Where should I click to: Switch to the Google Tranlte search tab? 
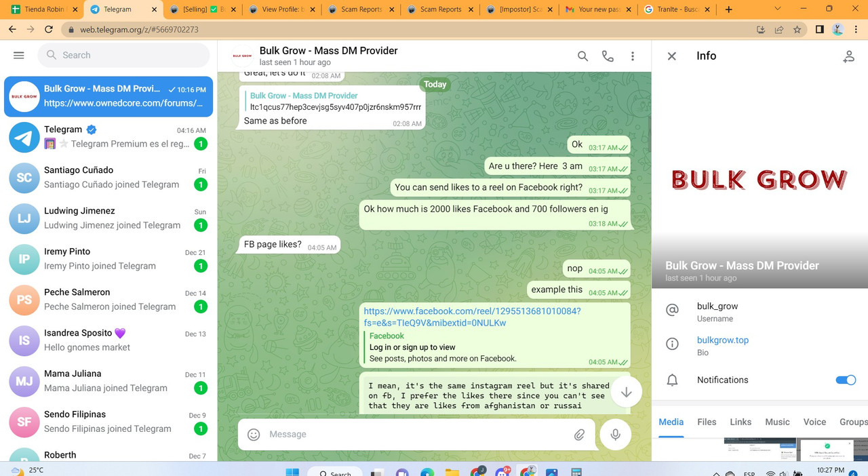pyautogui.click(x=677, y=9)
